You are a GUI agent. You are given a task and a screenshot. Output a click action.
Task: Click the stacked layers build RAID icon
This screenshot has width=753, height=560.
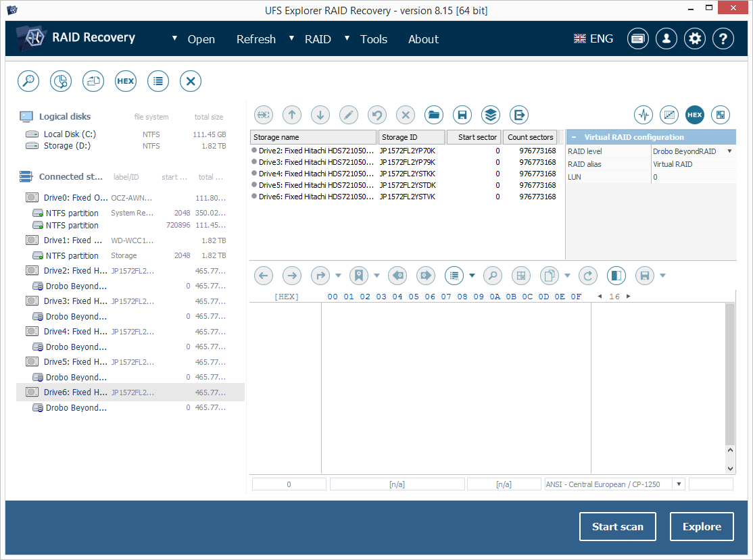(x=491, y=115)
